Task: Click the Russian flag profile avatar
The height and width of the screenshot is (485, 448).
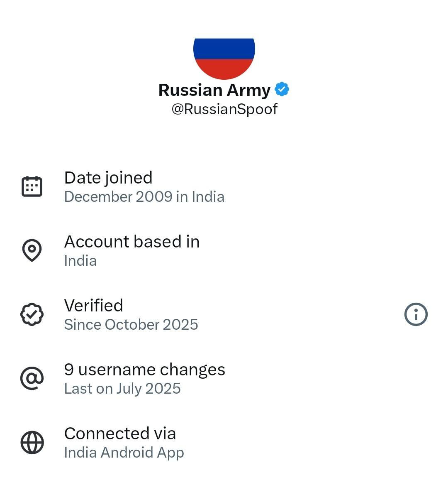Action: (x=224, y=58)
